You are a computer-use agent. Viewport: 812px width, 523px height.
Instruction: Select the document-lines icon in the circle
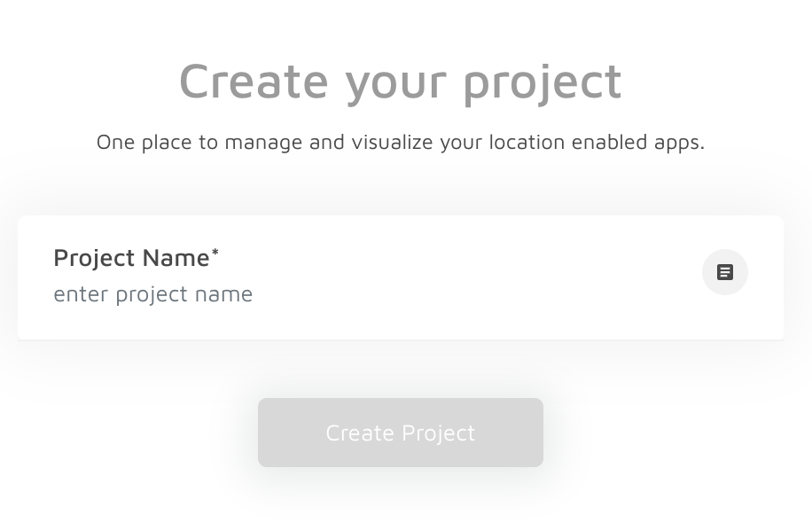click(725, 272)
